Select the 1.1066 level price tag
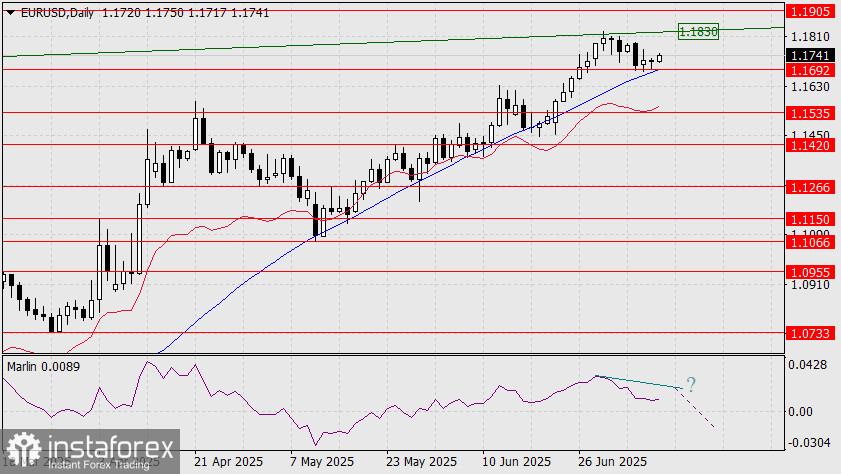Image resolution: width=841 pixels, height=474 pixels. tap(810, 243)
